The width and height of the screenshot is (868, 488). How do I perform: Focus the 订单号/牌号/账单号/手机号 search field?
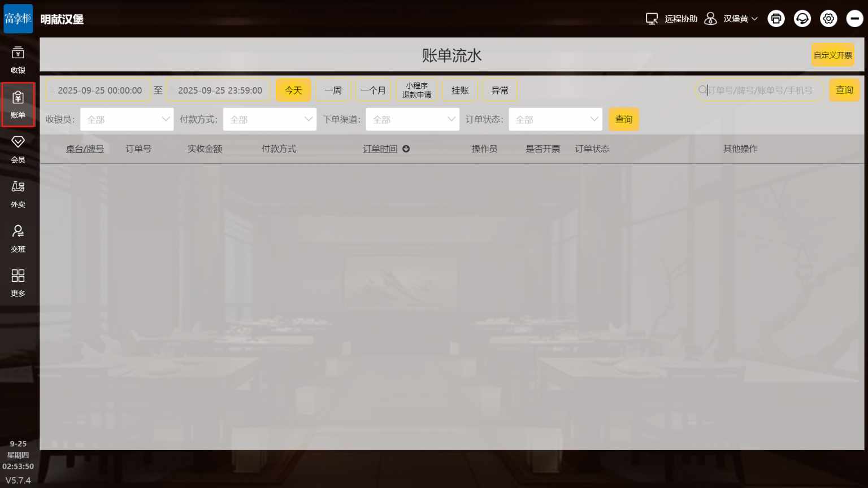pos(759,90)
